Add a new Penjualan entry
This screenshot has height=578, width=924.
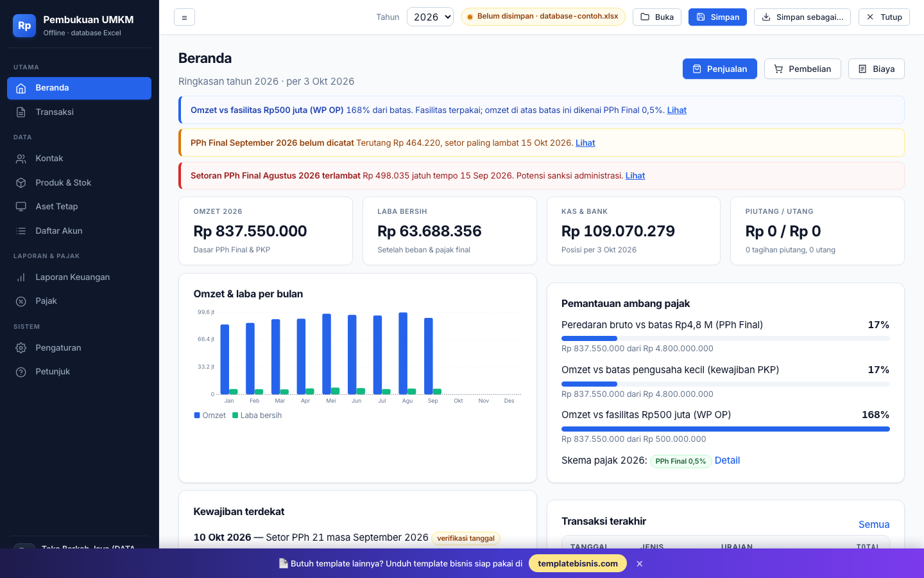pos(720,69)
